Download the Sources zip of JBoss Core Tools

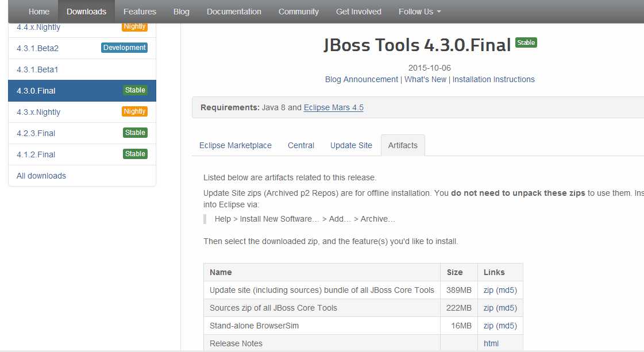click(488, 308)
